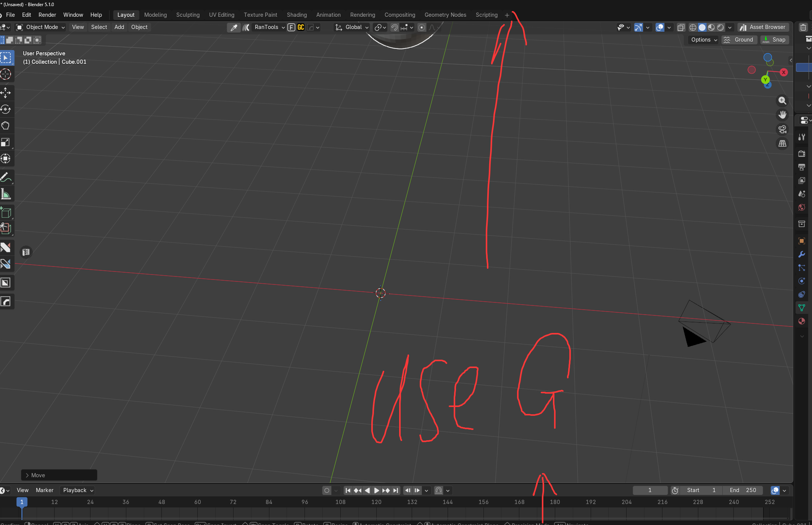812x525 pixels.
Task: Click Play animation button
Action: pos(377,490)
